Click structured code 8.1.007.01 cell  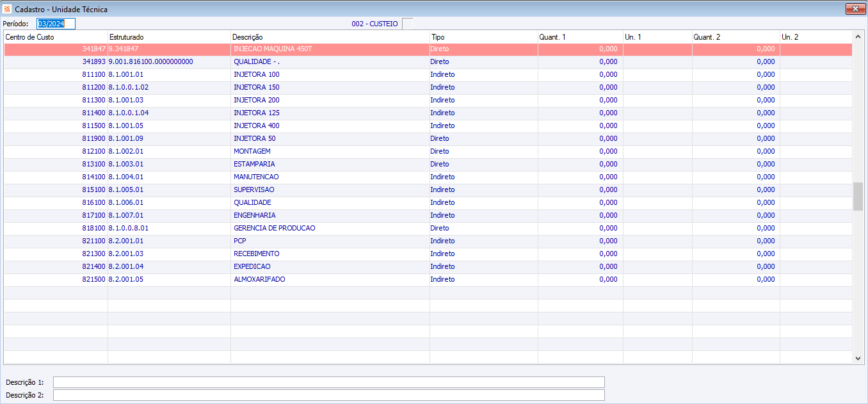(x=169, y=216)
